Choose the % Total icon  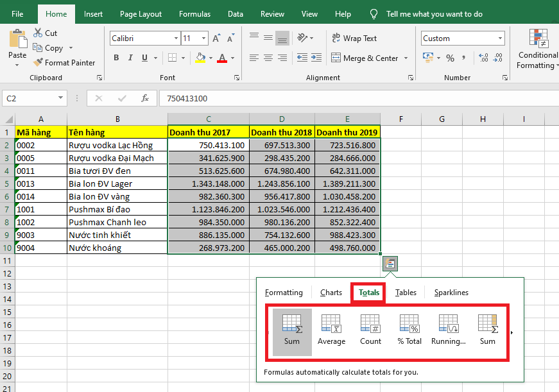(x=409, y=329)
